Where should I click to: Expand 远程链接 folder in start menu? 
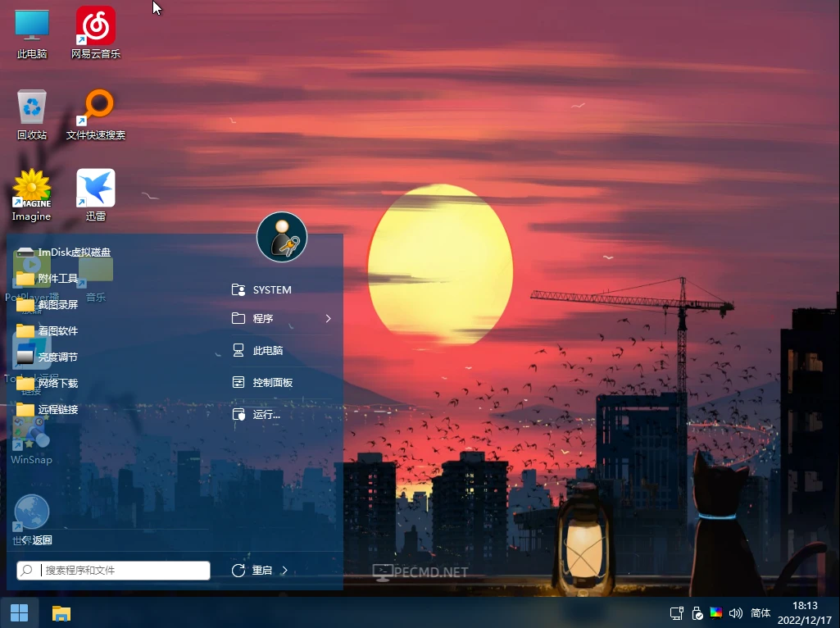48,409
